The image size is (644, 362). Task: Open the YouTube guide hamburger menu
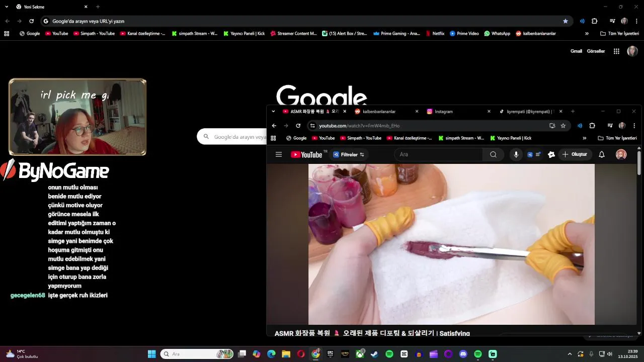(279, 154)
